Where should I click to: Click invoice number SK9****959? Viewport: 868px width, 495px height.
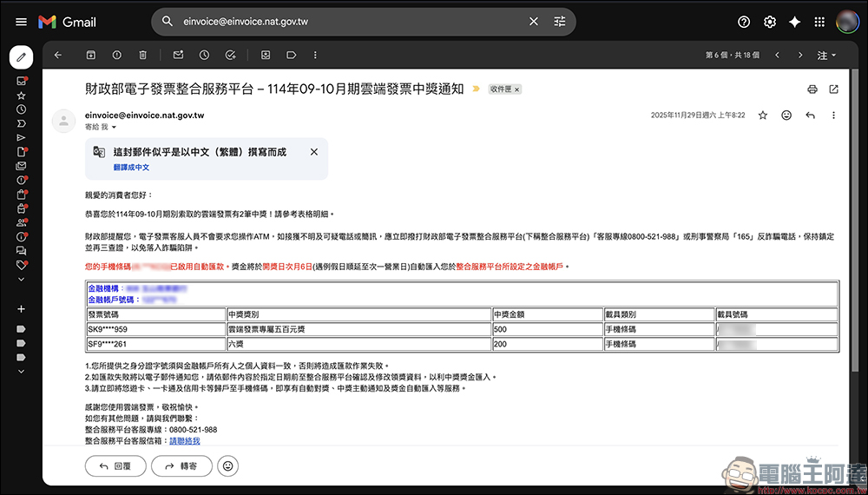pyautogui.click(x=108, y=329)
